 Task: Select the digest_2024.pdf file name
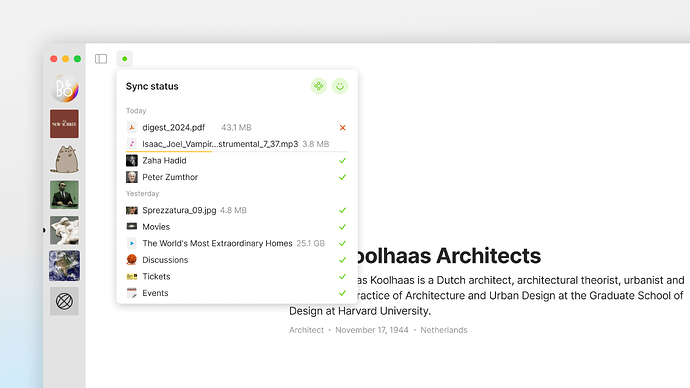click(173, 128)
